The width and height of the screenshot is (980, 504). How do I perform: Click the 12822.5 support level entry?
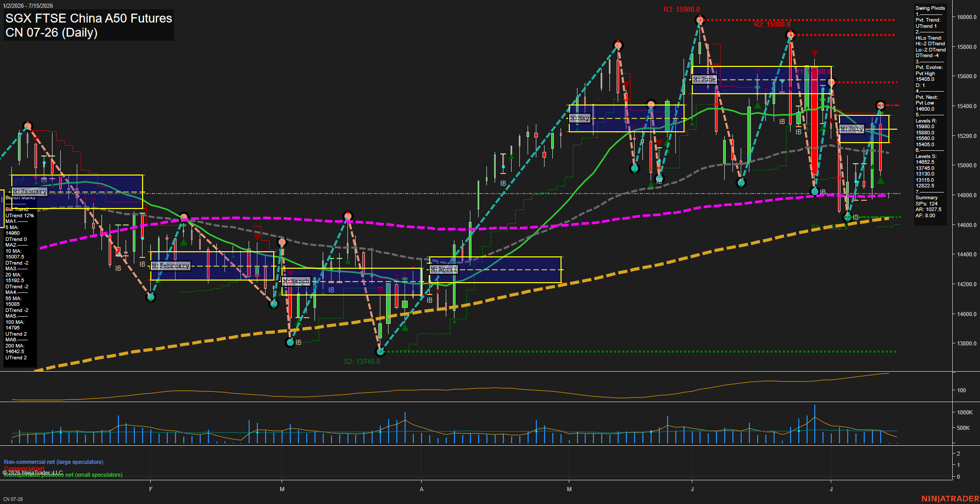point(925,186)
